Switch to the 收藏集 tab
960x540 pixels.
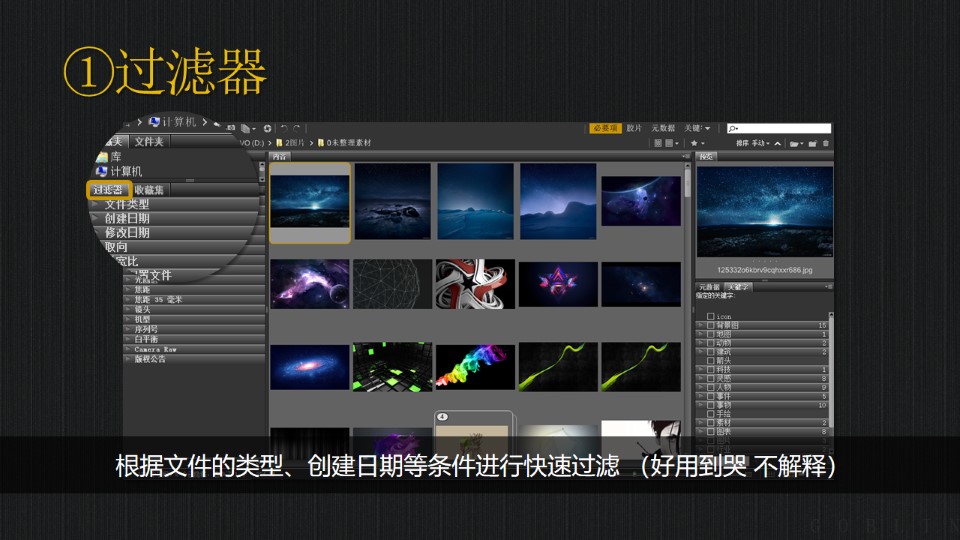[150, 189]
